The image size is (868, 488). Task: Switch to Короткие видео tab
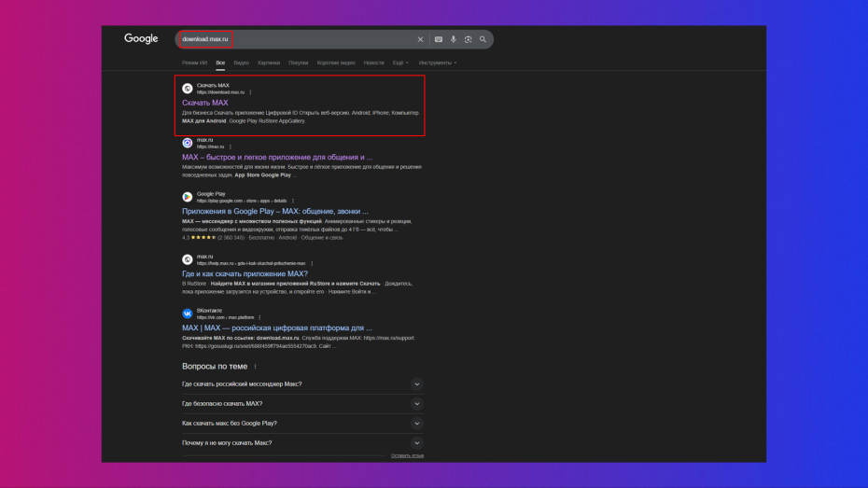coord(336,63)
